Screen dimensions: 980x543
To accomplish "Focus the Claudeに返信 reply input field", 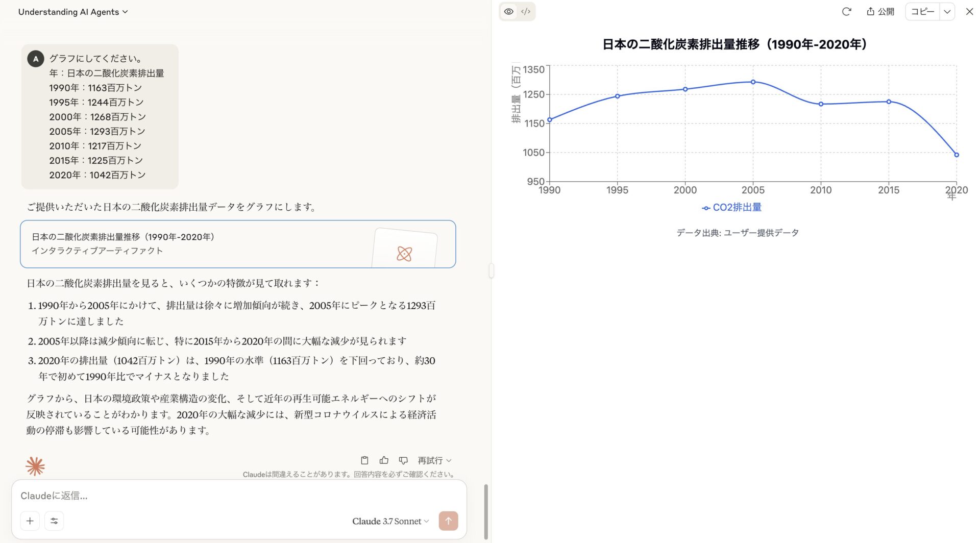I will 239,496.
